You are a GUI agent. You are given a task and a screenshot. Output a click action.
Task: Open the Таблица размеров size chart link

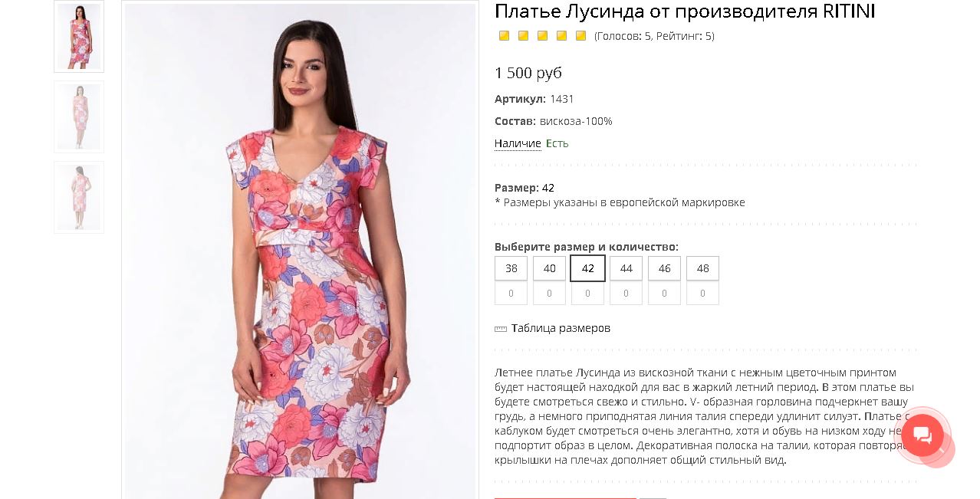click(x=561, y=328)
